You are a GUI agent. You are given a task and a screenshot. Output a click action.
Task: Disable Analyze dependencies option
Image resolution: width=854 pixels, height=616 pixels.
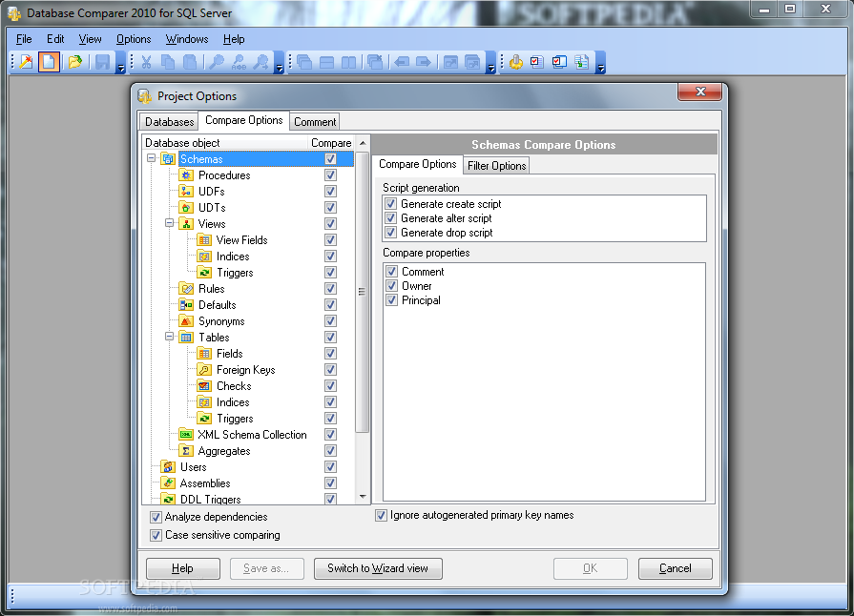(156, 517)
